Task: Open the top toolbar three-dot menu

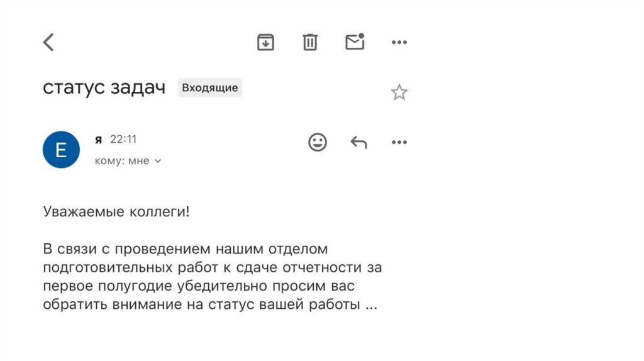Action: 399,42
